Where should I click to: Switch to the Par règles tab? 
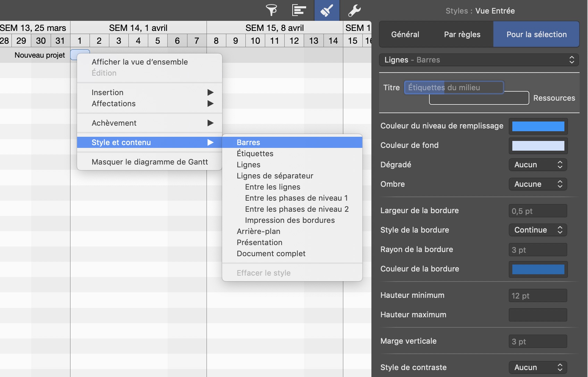[x=462, y=34]
